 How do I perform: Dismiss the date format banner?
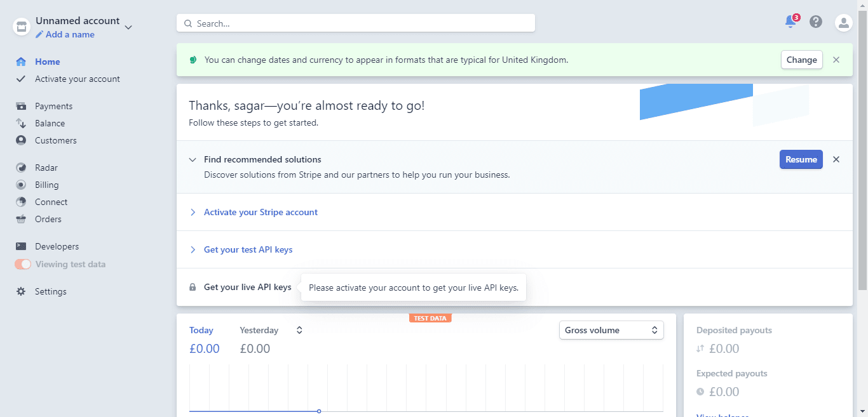point(836,60)
